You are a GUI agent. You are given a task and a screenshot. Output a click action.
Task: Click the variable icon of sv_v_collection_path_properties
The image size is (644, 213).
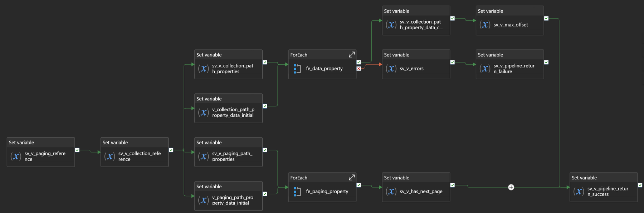[203, 69]
